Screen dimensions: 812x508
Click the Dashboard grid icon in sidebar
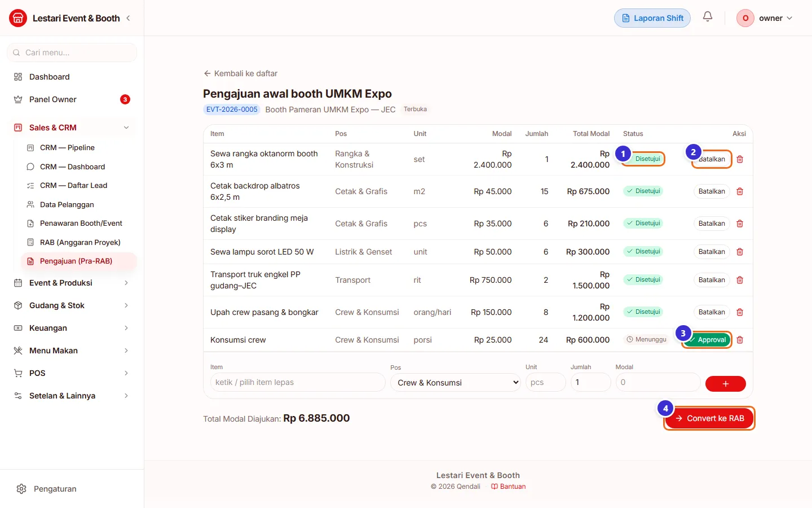pyautogui.click(x=18, y=77)
